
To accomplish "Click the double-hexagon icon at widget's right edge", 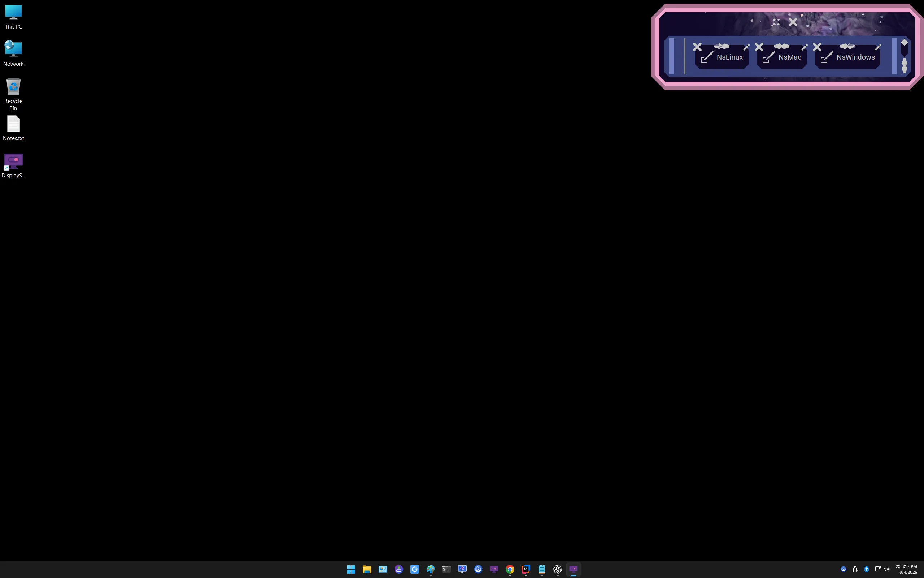I will (905, 65).
